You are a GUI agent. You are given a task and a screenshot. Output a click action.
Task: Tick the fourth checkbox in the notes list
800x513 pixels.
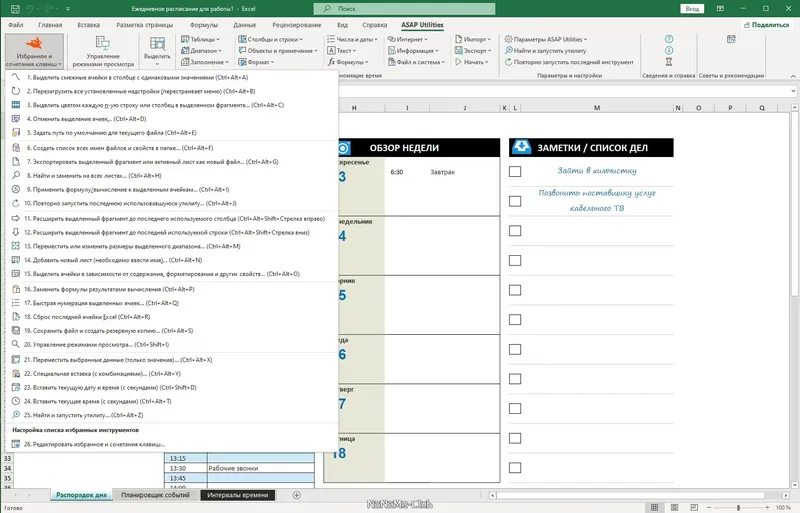pos(515,260)
